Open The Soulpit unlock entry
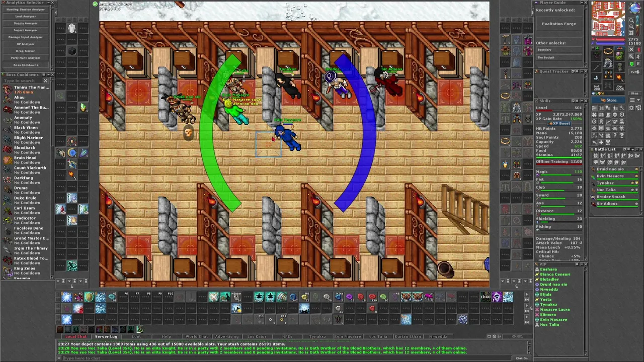Image resolution: width=644 pixels, height=362 pixels. (559, 57)
